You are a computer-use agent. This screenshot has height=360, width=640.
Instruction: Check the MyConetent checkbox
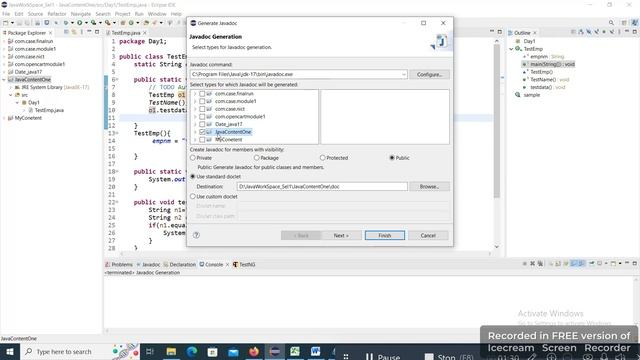(x=202, y=140)
